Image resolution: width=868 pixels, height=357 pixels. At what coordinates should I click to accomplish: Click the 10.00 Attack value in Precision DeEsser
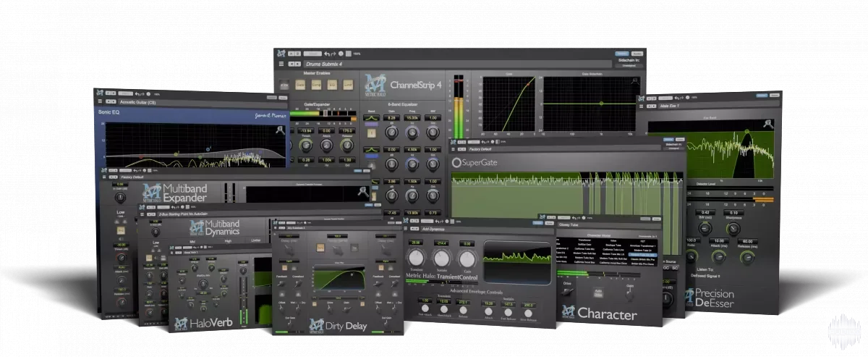(x=719, y=241)
